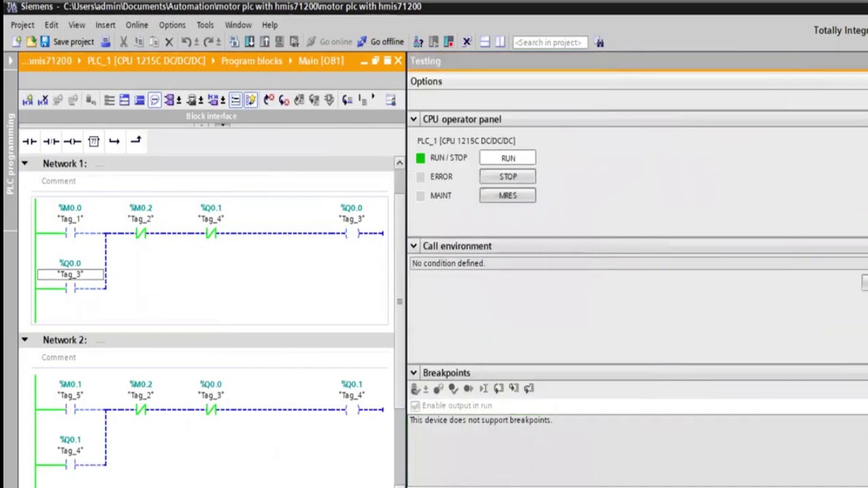The image size is (868, 488).
Task: Expand the collapsed project tree arrow
Action: [x=10, y=61]
